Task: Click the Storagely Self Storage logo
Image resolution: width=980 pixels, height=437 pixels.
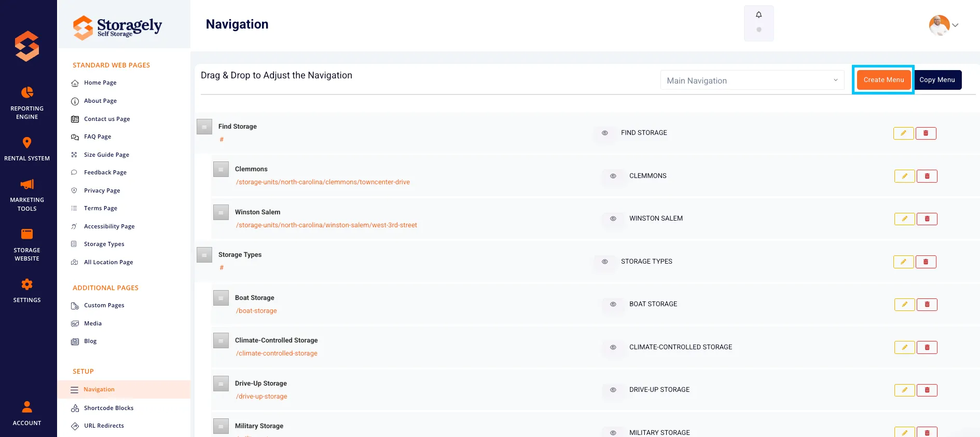Action: tap(117, 27)
